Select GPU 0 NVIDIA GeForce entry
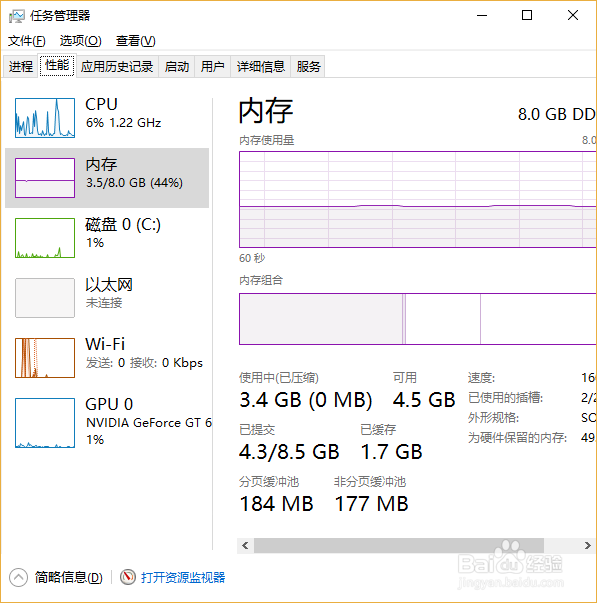The image size is (597, 603). tap(107, 422)
